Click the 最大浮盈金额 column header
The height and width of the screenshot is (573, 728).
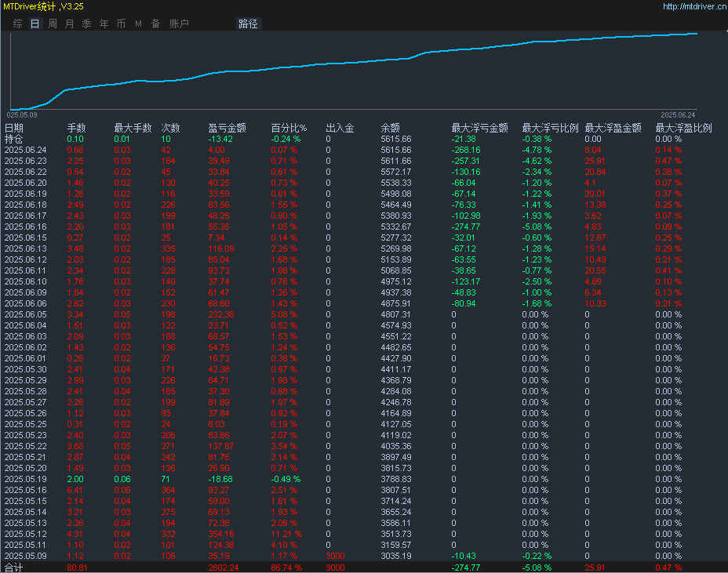click(613, 128)
